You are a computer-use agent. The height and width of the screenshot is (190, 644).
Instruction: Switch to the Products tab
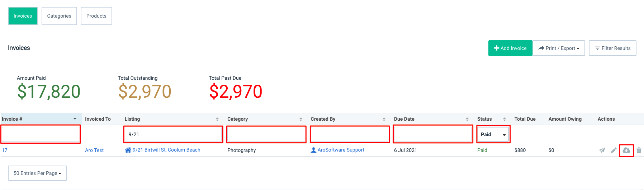pos(96,16)
